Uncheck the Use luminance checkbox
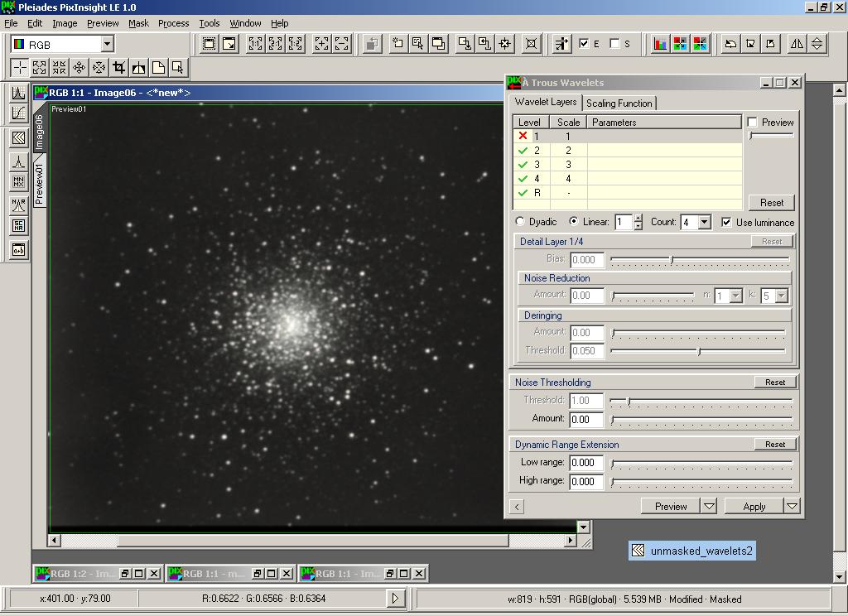 point(726,222)
